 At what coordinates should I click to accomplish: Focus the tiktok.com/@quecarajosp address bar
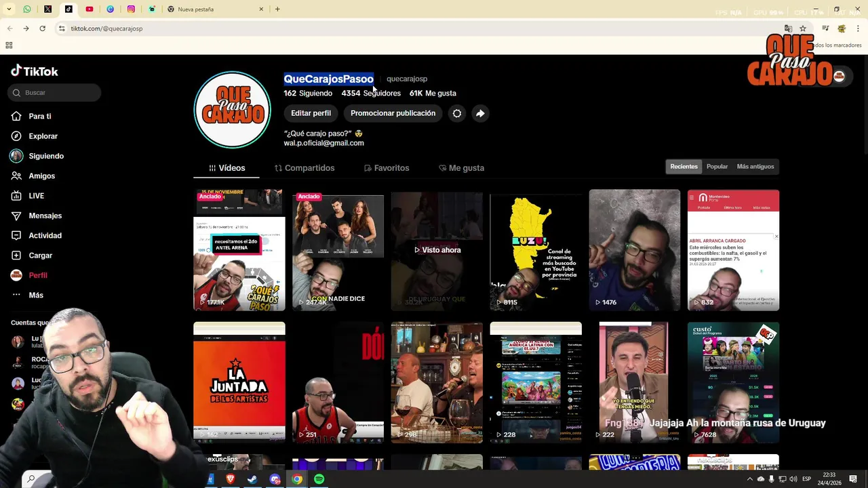420,28
